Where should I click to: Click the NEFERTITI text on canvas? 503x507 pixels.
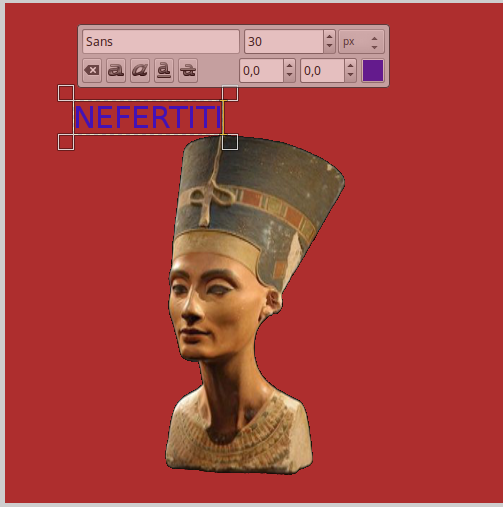[x=148, y=117]
